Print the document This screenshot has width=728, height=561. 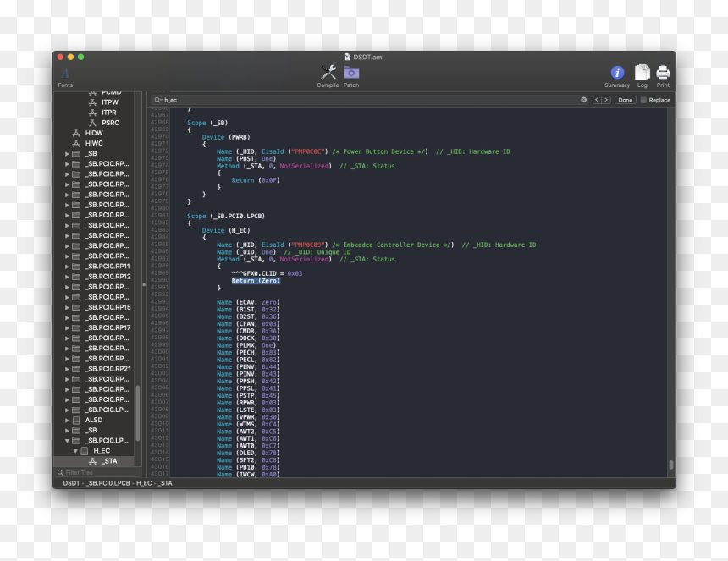(x=663, y=76)
